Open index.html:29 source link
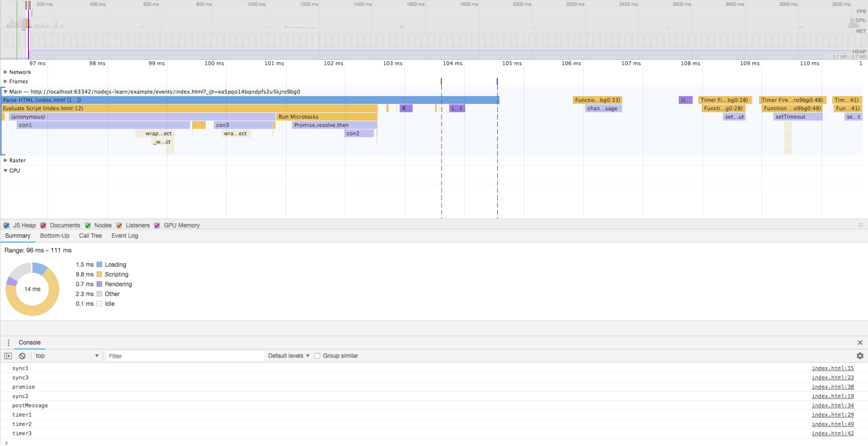Screen dimensions: 868x446 tap(833, 415)
